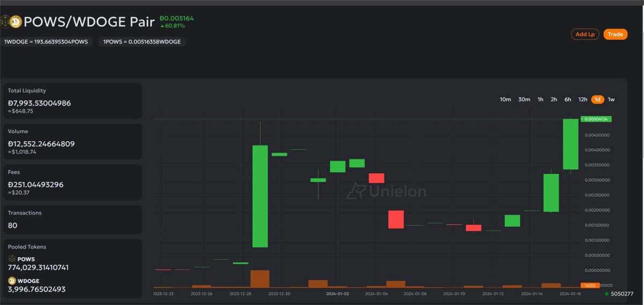The width and height of the screenshot is (644, 305).
Task: Click the orange volume label on the price axis
Action: 590,285
